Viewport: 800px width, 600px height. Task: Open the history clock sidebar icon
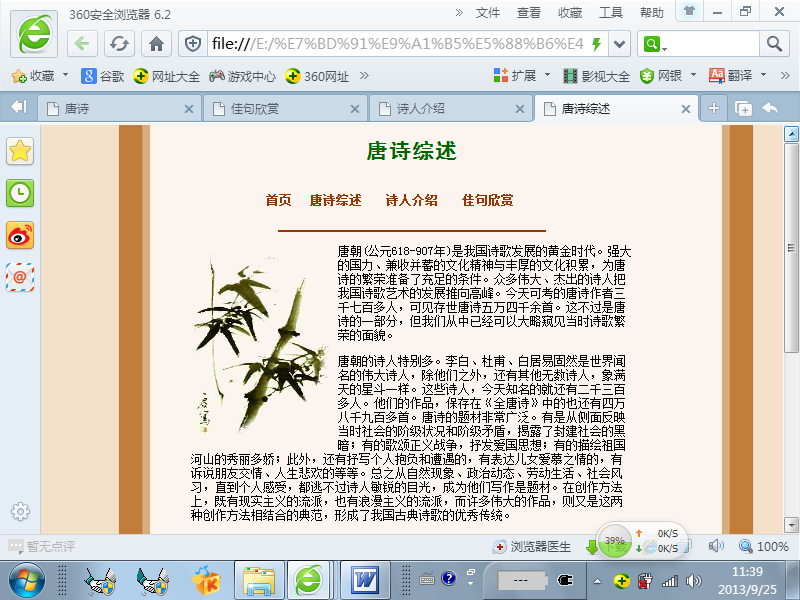[20, 193]
